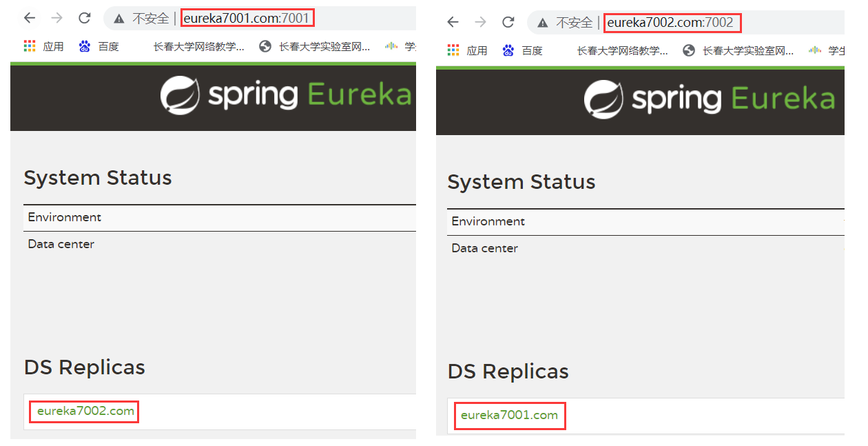The width and height of the screenshot is (868, 446).
Task: Select the Data center row in eureka7001 window
Action: 220,244
